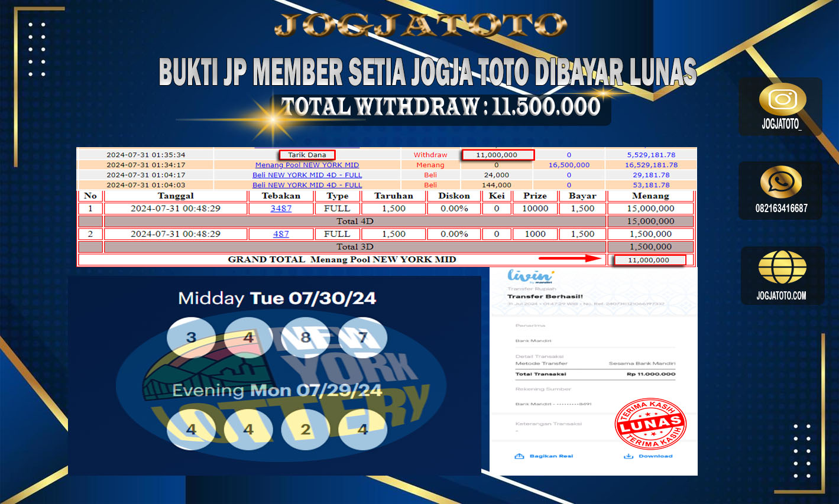Click the Prize column header
The width and height of the screenshot is (839, 504).
click(535, 196)
